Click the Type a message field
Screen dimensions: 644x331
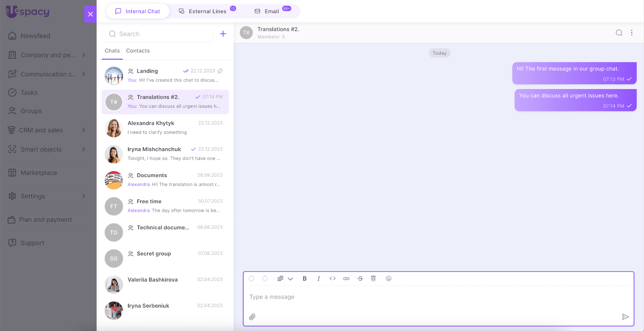click(435, 297)
